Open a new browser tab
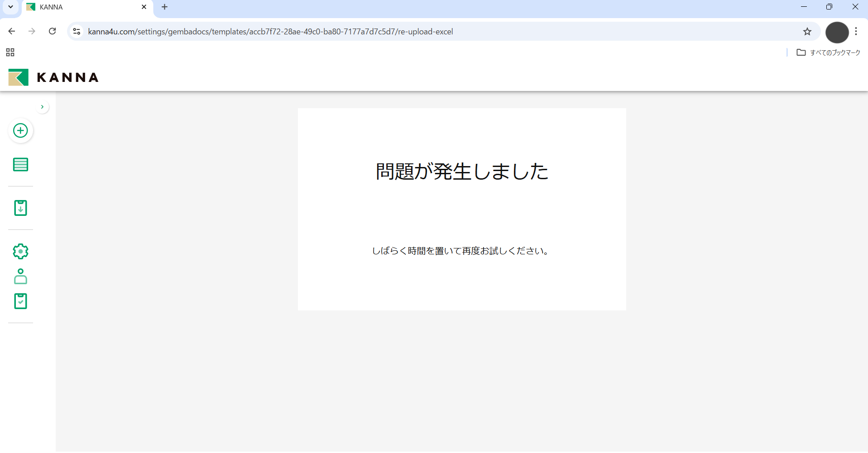 click(164, 7)
